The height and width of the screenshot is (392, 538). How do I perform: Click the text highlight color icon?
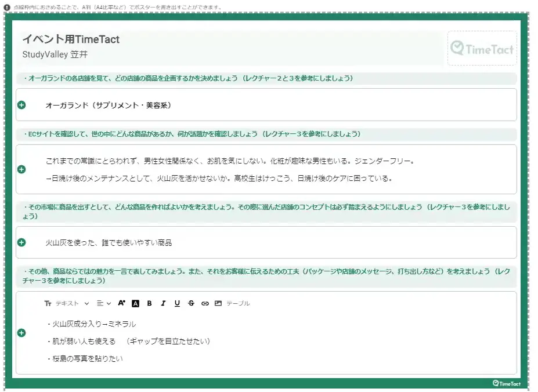tap(136, 303)
